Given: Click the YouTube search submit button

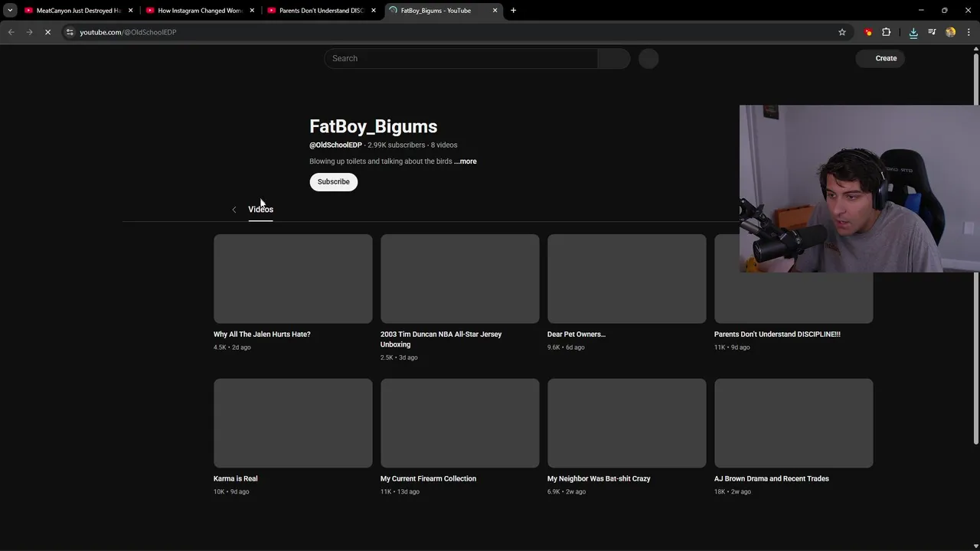Looking at the screenshot, I should 614,58.
